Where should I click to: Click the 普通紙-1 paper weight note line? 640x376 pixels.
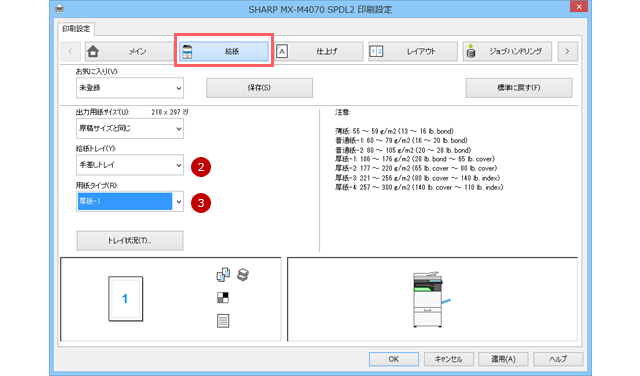401,140
